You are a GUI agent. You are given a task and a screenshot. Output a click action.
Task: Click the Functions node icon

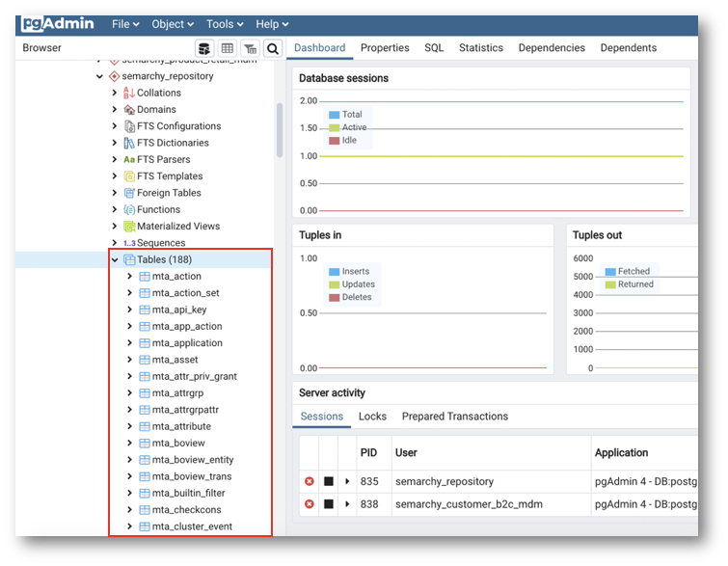(x=129, y=210)
